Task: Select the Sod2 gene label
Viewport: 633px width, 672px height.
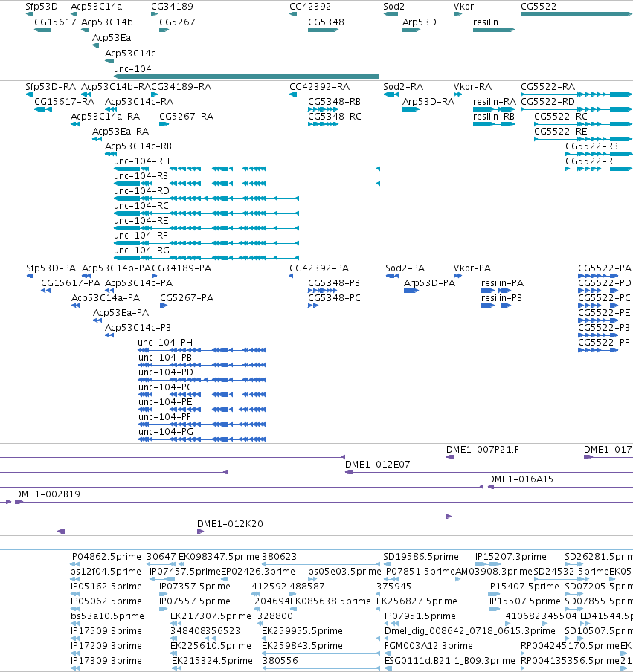Action: [393, 7]
